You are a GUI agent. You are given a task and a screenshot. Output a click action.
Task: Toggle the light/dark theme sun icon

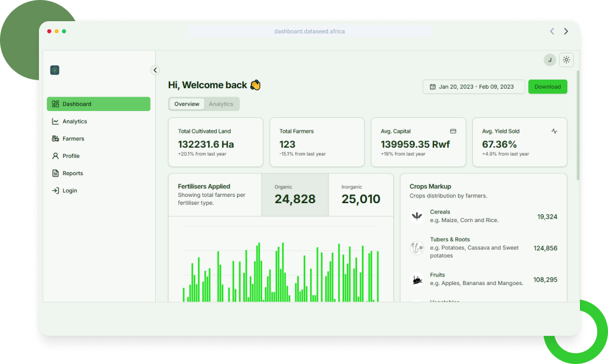(566, 60)
